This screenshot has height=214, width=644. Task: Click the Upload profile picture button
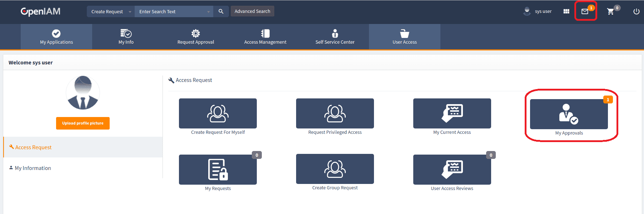pyautogui.click(x=83, y=123)
